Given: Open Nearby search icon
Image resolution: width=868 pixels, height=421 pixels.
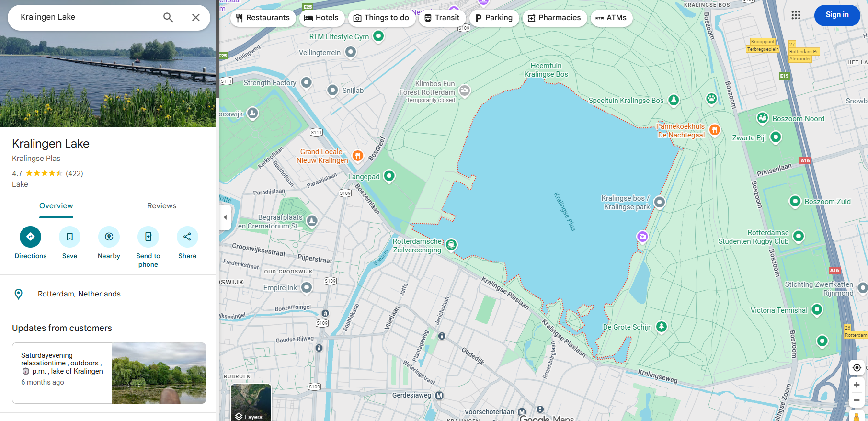Looking at the screenshot, I should (109, 237).
